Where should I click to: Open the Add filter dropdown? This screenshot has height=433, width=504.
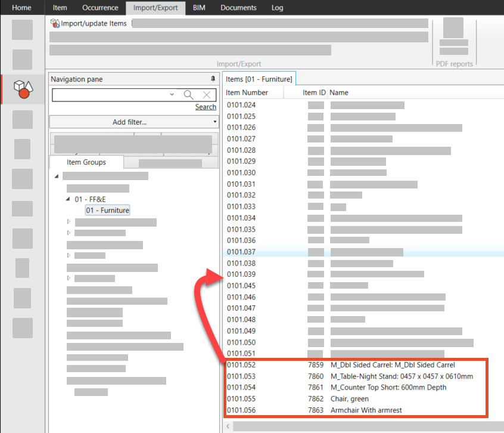134,122
